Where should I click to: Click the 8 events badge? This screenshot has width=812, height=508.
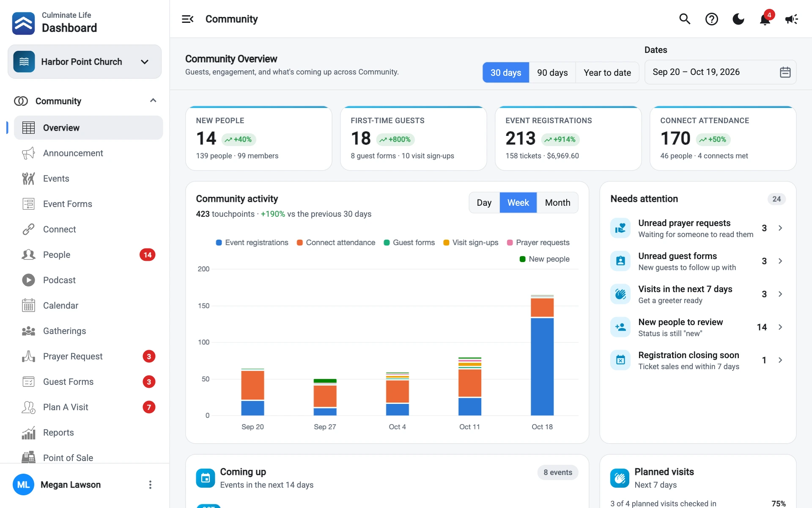[x=558, y=472]
